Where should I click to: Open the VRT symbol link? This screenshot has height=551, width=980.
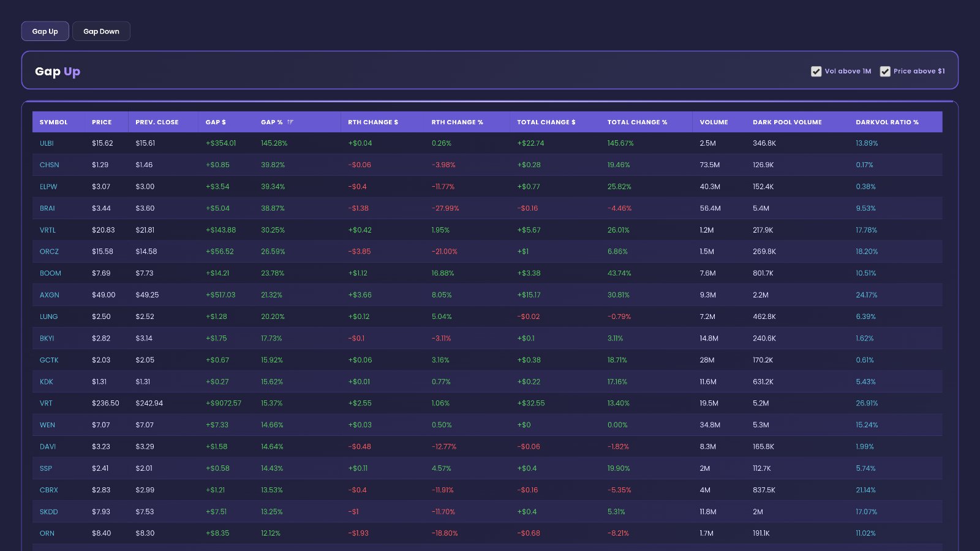[x=46, y=403]
